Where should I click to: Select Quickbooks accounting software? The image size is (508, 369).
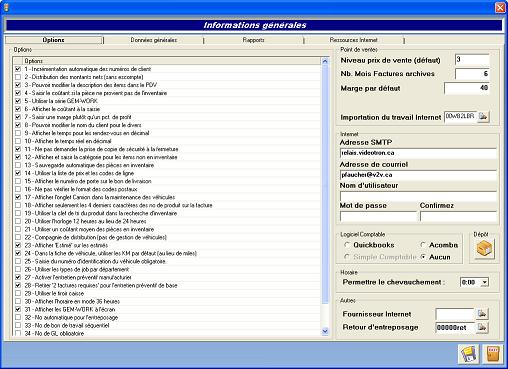(347, 245)
